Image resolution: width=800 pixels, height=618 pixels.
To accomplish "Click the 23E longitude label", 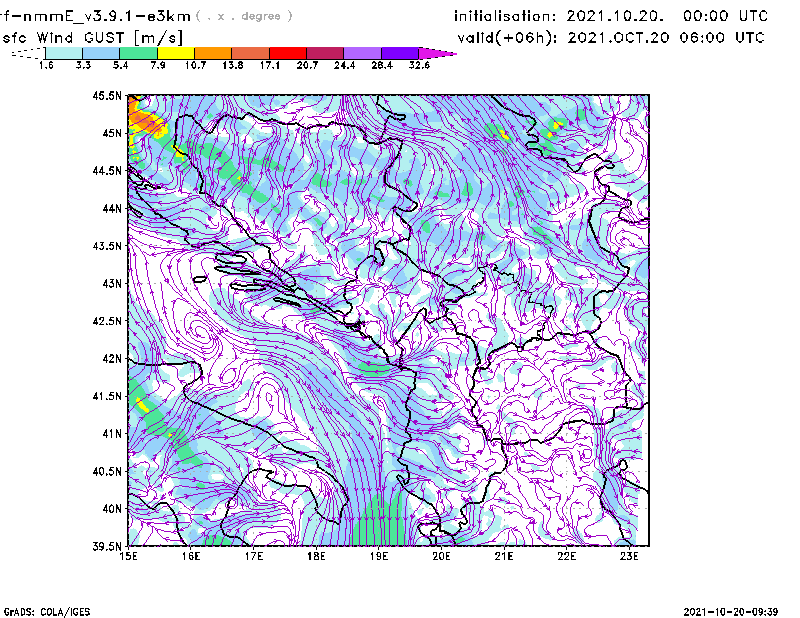I will [x=629, y=556].
